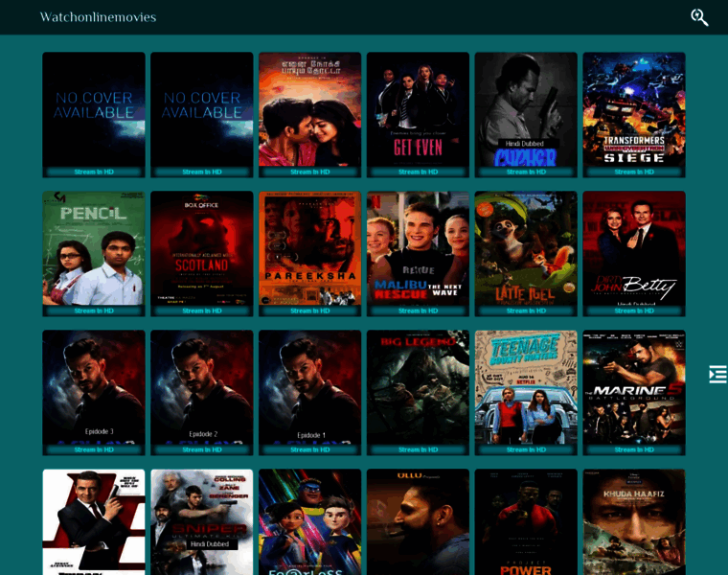Click Stream In HD under Scotland

[x=202, y=310]
